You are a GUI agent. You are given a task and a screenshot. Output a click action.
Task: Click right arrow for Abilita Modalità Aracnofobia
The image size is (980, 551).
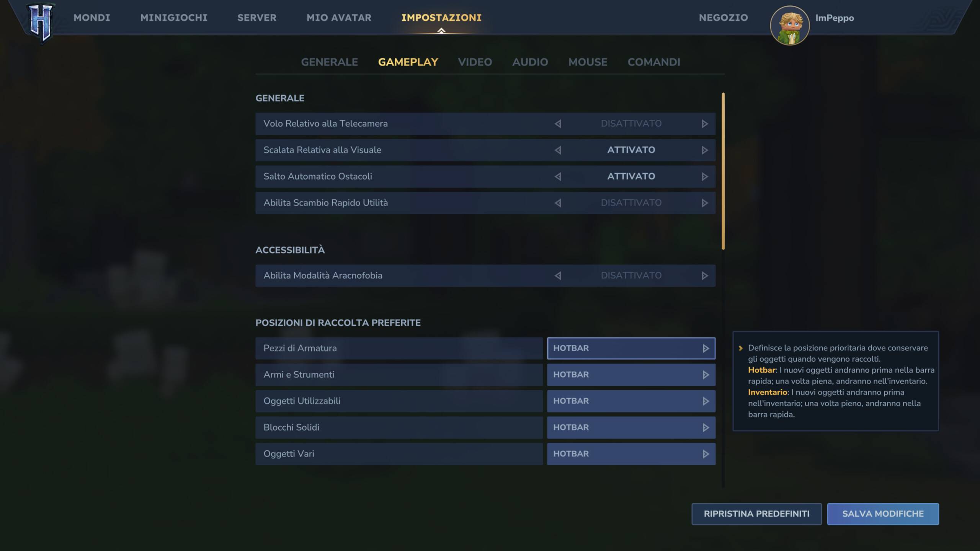704,276
